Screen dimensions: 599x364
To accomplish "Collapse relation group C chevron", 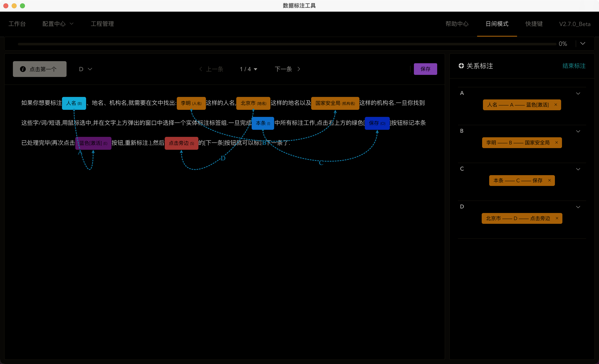I will click(578, 169).
